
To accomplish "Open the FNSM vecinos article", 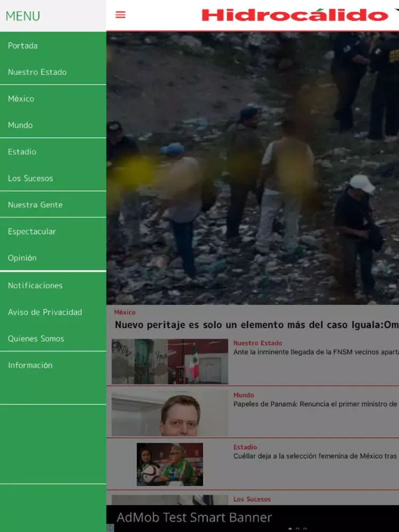I will point(316,352).
